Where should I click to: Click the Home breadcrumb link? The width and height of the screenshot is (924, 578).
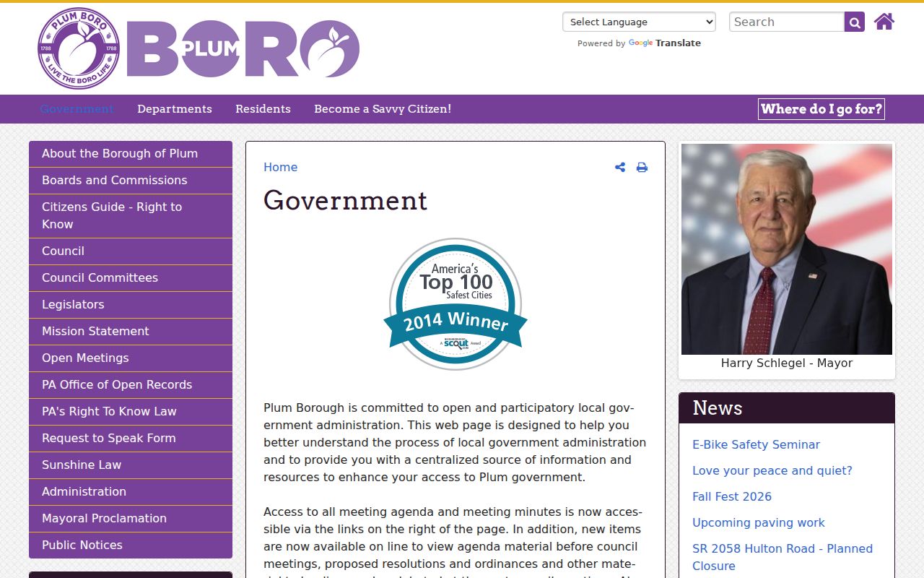(x=280, y=168)
